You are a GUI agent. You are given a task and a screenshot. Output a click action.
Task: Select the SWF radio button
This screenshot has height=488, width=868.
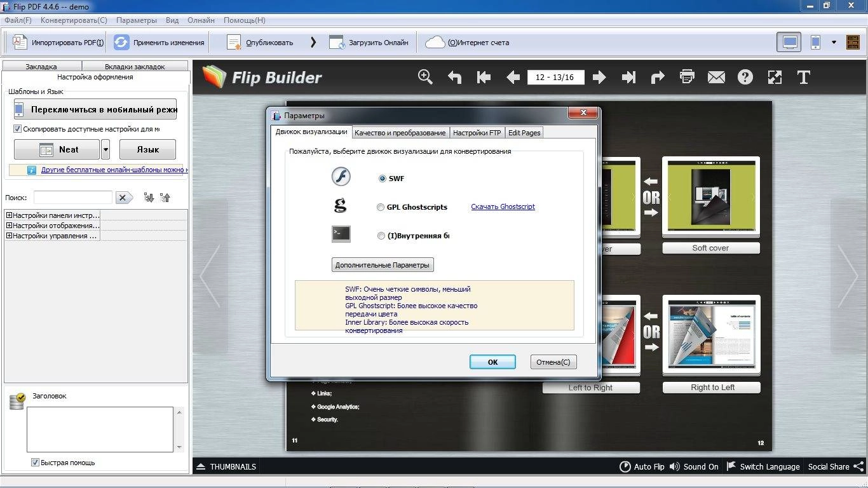click(382, 179)
